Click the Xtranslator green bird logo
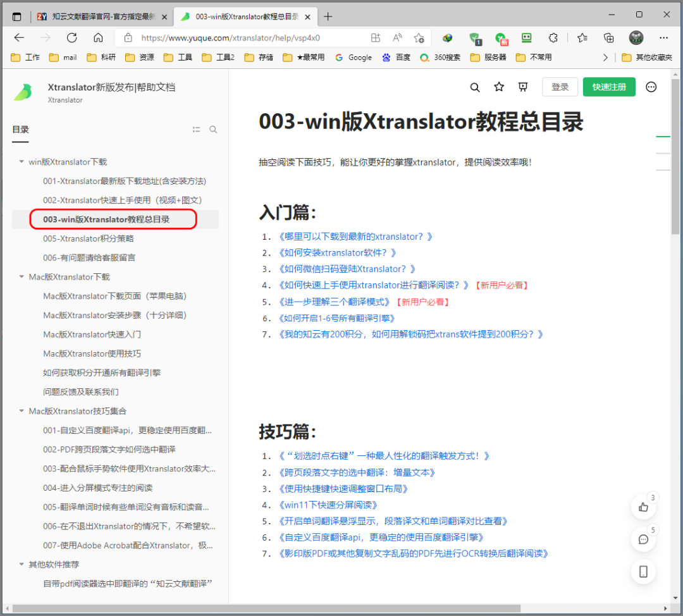 click(23, 92)
